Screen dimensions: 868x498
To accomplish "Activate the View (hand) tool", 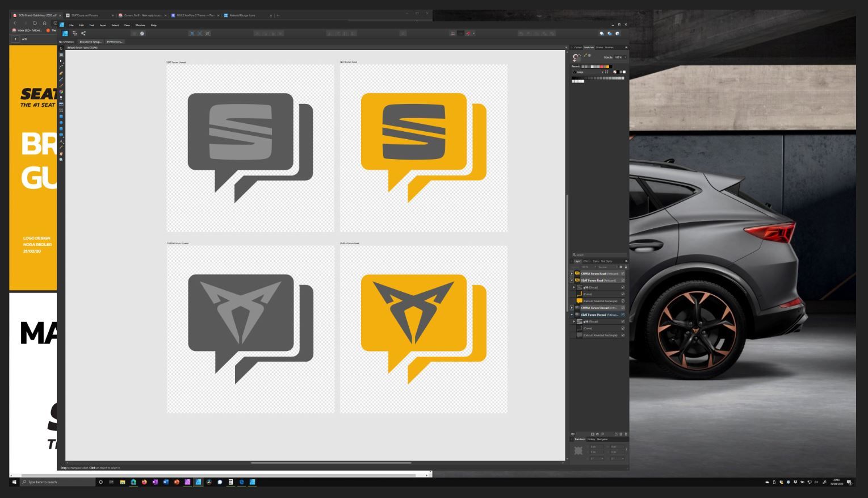I will (x=61, y=153).
